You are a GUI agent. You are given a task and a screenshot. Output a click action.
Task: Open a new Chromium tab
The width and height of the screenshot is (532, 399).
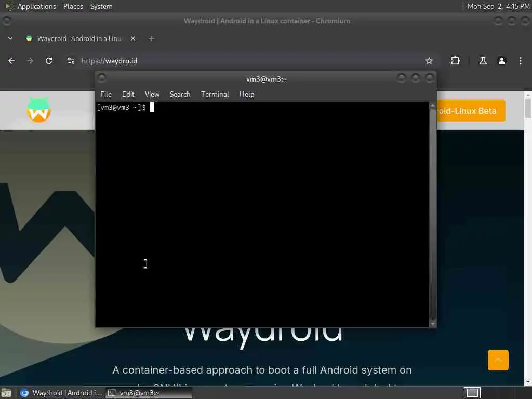tap(152, 38)
